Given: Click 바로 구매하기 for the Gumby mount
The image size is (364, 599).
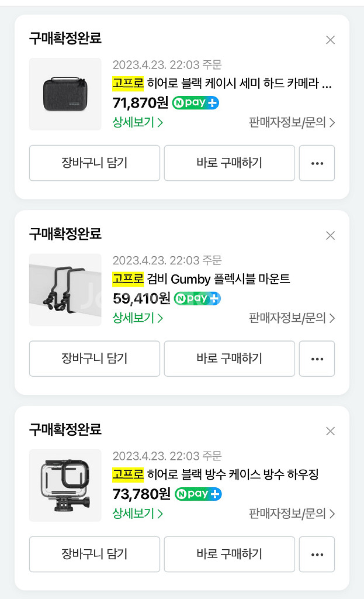Looking at the screenshot, I should pyautogui.click(x=229, y=359).
